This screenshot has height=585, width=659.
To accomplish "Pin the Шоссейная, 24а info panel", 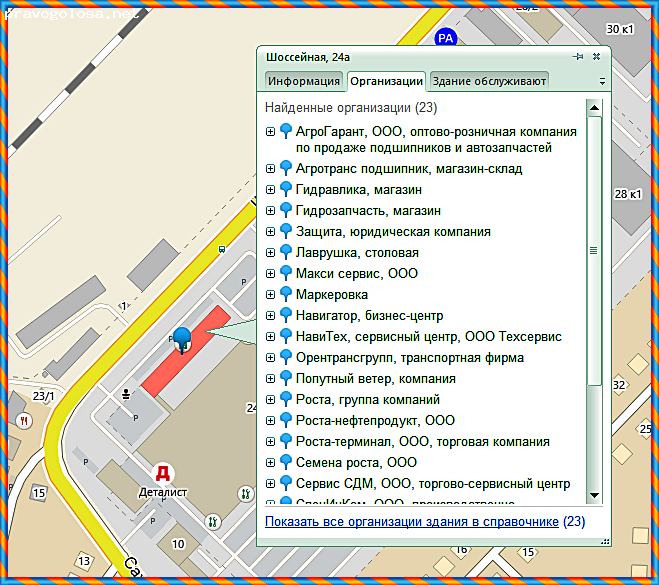I will (x=578, y=57).
